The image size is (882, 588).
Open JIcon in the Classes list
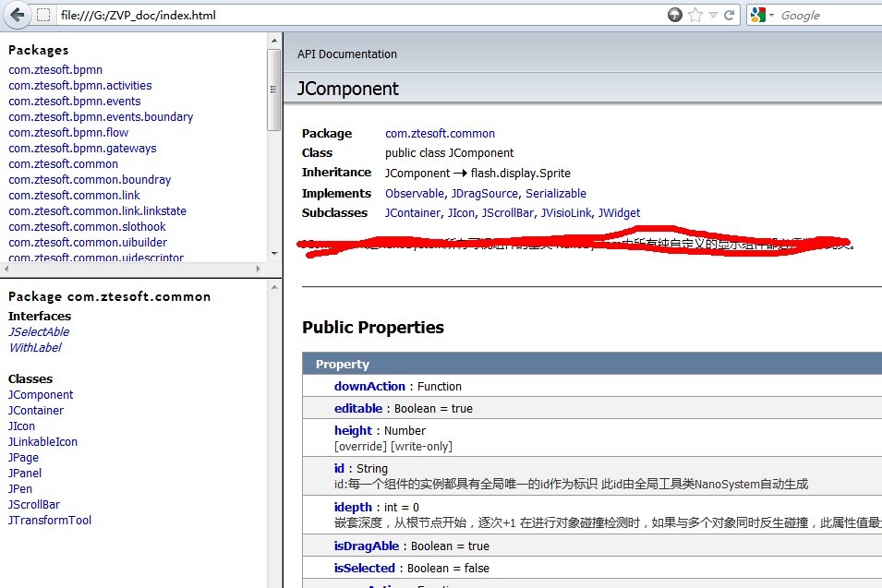pyautogui.click(x=21, y=426)
